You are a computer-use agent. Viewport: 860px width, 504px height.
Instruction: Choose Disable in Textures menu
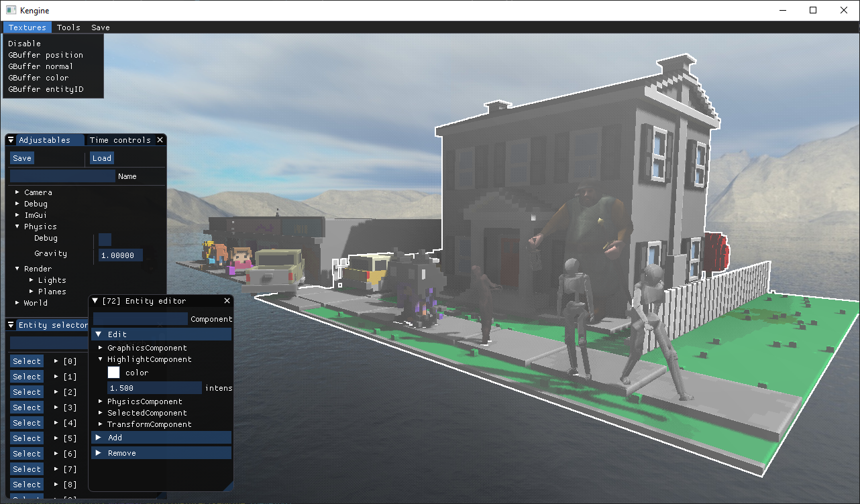pos(24,44)
